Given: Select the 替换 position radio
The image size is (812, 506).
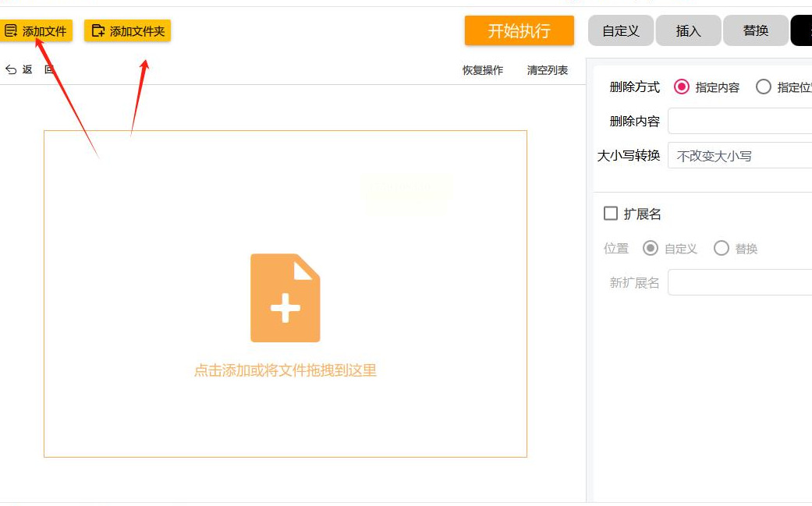Looking at the screenshot, I should point(722,249).
